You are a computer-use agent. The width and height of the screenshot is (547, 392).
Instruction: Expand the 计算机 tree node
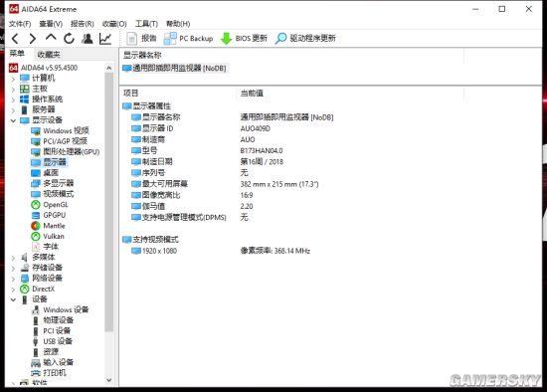click(13, 79)
